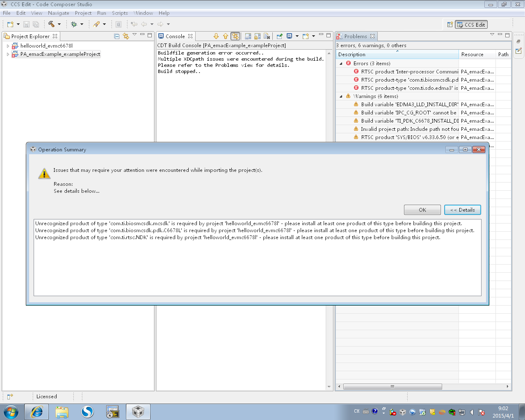Expand the PA_emacExample_exampleProject tree node
The width and height of the screenshot is (525, 420).
[8, 54]
